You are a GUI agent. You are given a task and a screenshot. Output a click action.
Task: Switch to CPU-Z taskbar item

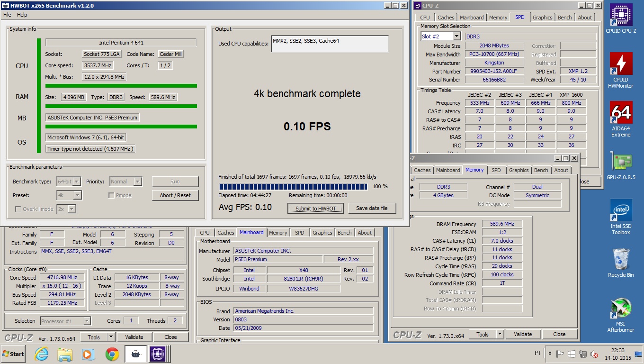coord(158,354)
